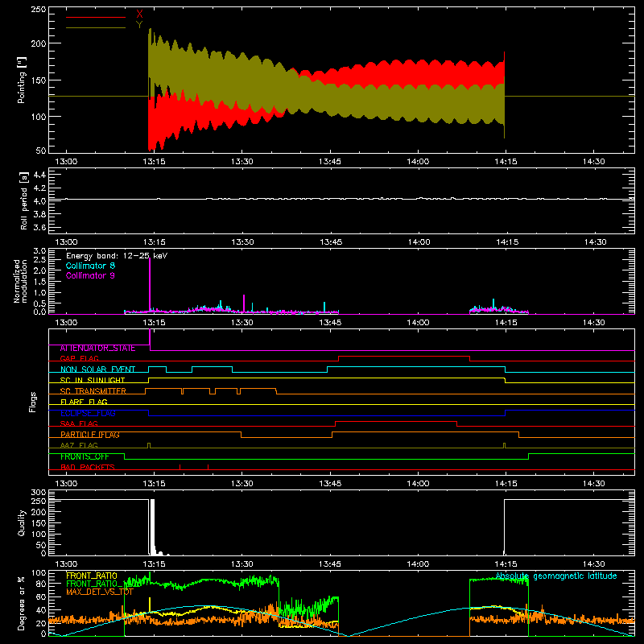The image size is (644, 644).
Task: Click the 14:30 label under Flags plot
Action: click(594, 484)
